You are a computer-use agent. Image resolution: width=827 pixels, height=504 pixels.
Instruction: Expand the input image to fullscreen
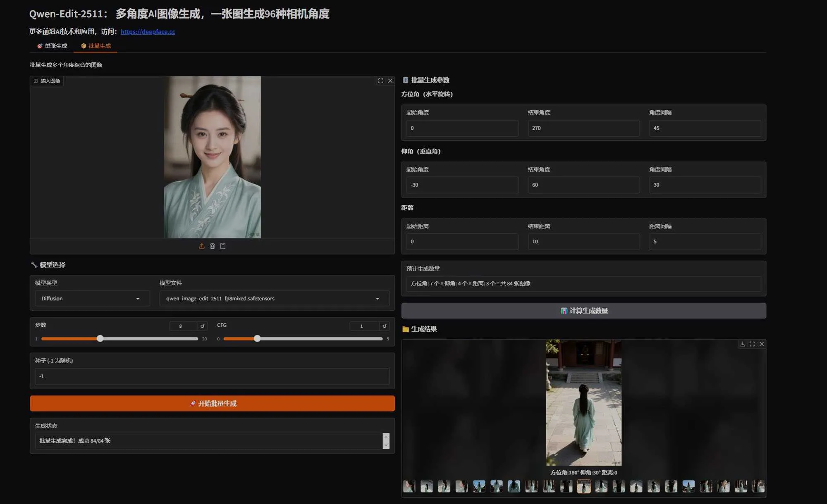pyautogui.click(x=380, y=81)
